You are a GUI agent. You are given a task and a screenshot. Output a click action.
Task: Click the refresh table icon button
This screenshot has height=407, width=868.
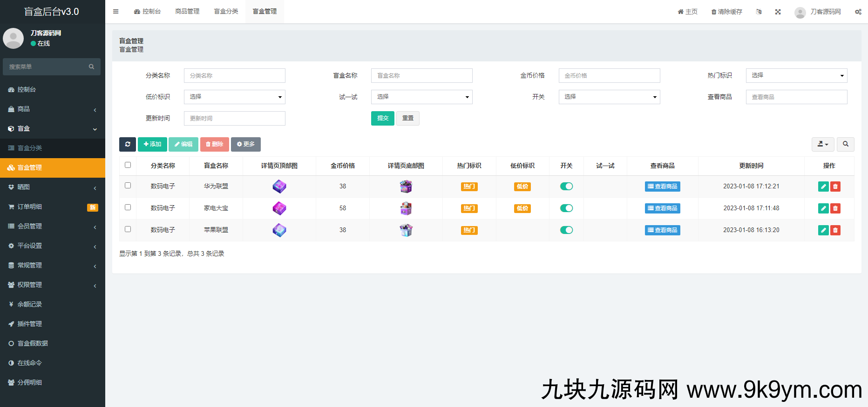point(127,144)
